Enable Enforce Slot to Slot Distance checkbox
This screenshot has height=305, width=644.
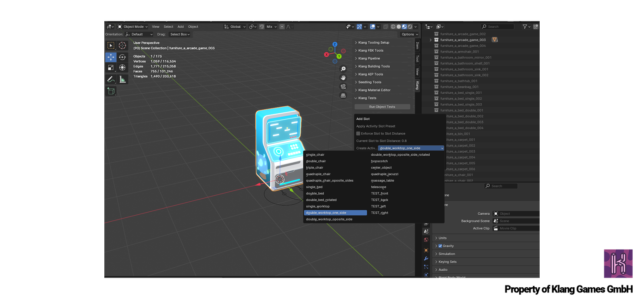tap(359, 134)
